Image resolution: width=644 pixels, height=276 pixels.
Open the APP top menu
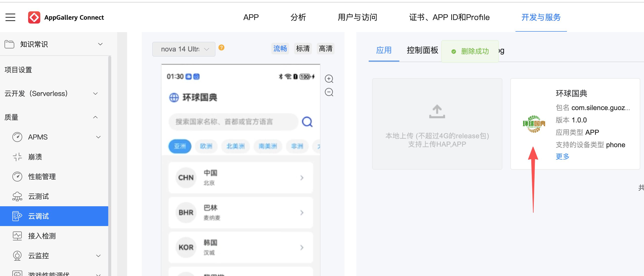click(251, 17)
